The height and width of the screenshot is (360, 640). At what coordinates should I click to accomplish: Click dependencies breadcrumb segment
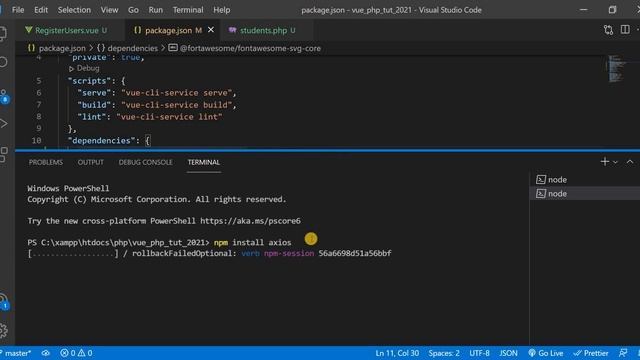(x=127, y=48)
